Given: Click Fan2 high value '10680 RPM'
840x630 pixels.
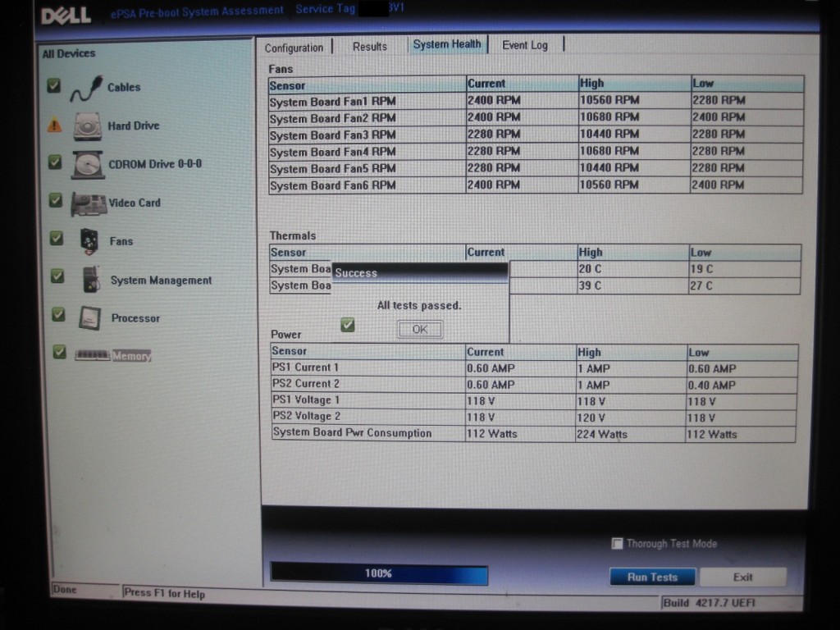Looking at the screenshot, I should (x=609, y=116).
